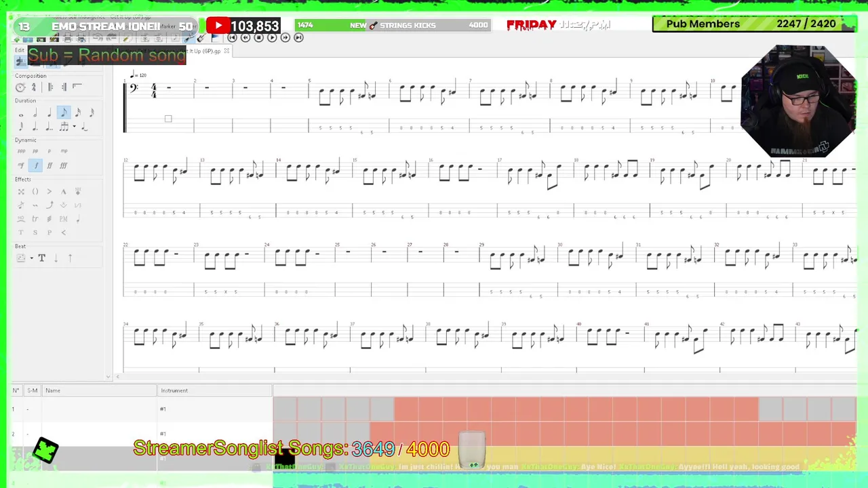Open the time signature icon in Composition
868x488 pixels.
[x=34, y=87]
